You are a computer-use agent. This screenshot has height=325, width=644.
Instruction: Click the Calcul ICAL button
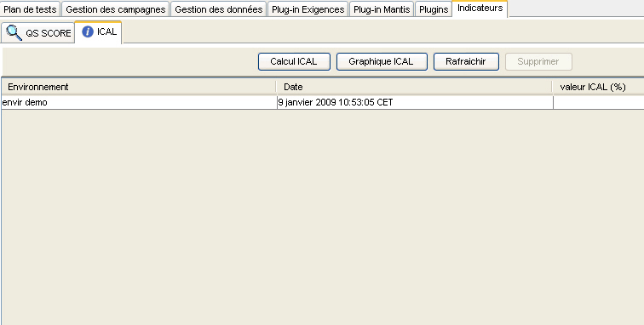click(294, 61)
